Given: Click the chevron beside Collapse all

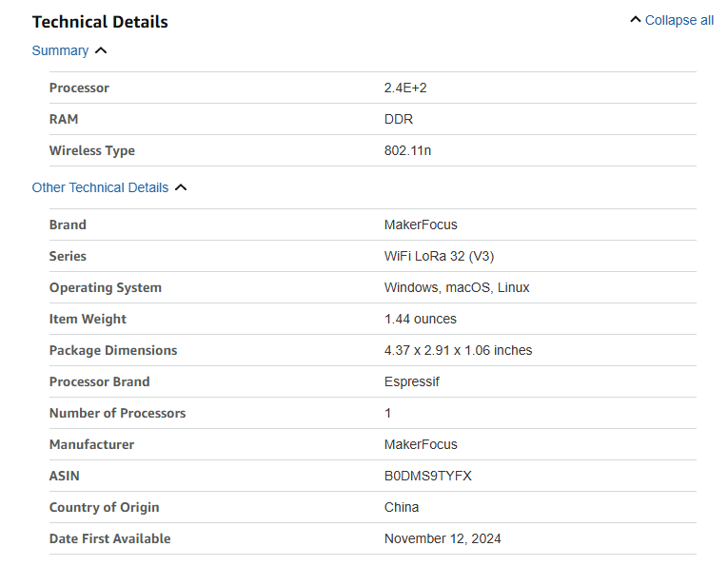Looking at the screenshot, I should [x=635, y=19].
